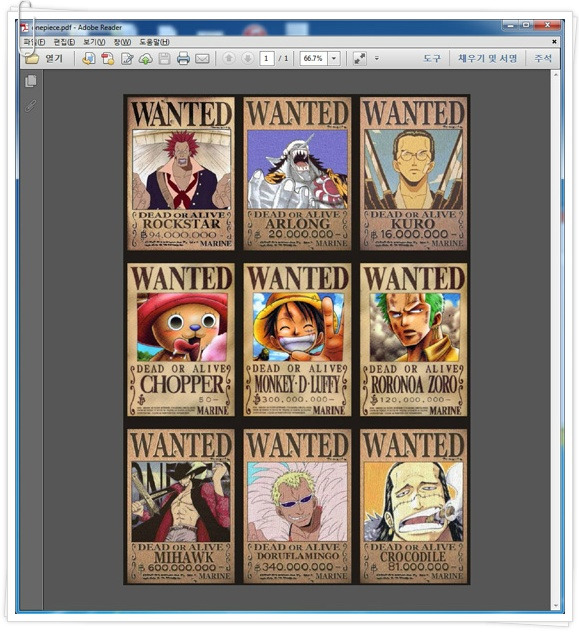Open the zoom level dropdown arrow
Screen dimensions: 579x632
pos(334,58)
